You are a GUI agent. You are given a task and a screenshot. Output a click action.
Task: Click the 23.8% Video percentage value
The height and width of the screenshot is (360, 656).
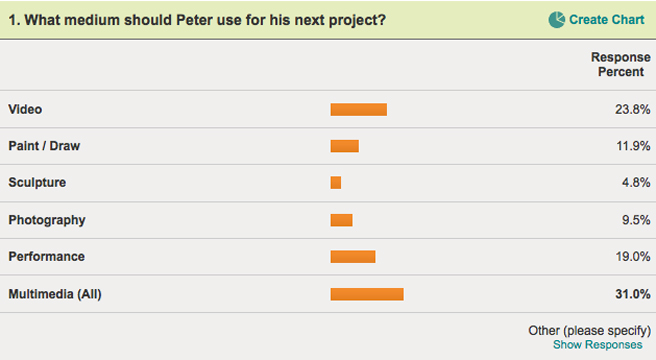(633, 109)
